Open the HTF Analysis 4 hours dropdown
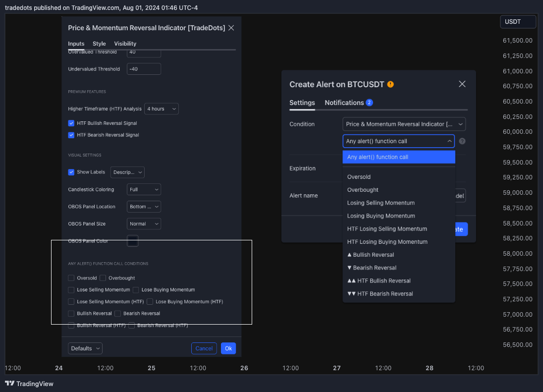The height and width of the screenshot is (392, 543). 162,109
